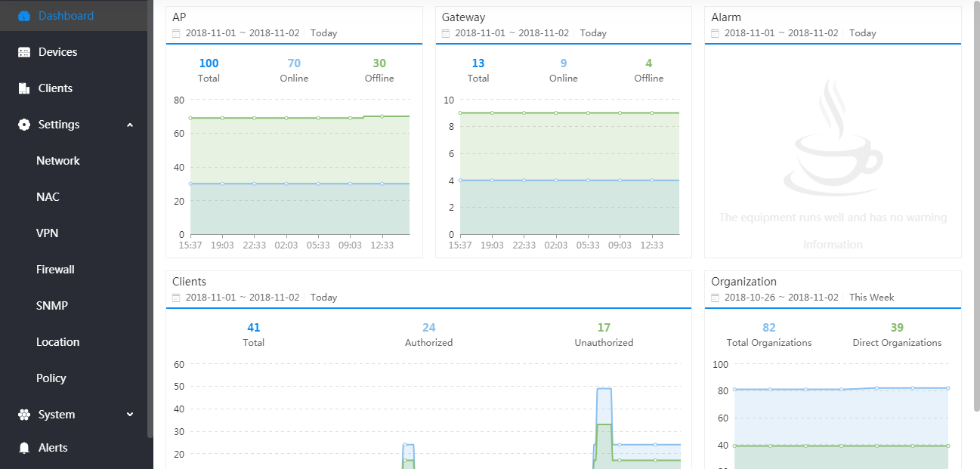This screenshot has width=980, height=469.
Task: Click the Gateway Total count 13
Action: [x=478, y=63]
